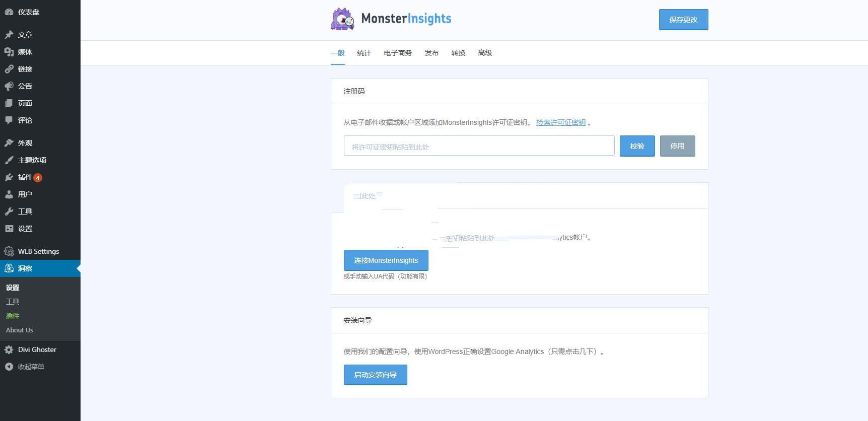Click the wrench icon for 工具

pyautogui.click(x=9, y=212)
